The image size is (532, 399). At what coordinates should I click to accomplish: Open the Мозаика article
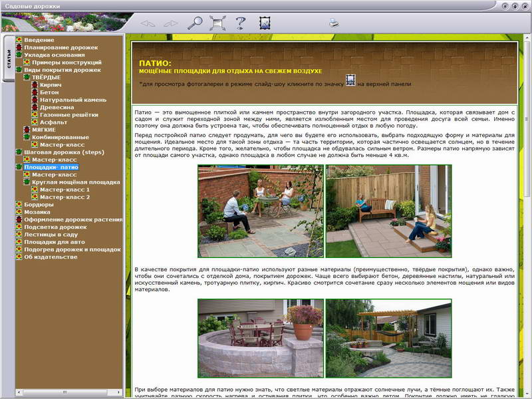point(37,212)
